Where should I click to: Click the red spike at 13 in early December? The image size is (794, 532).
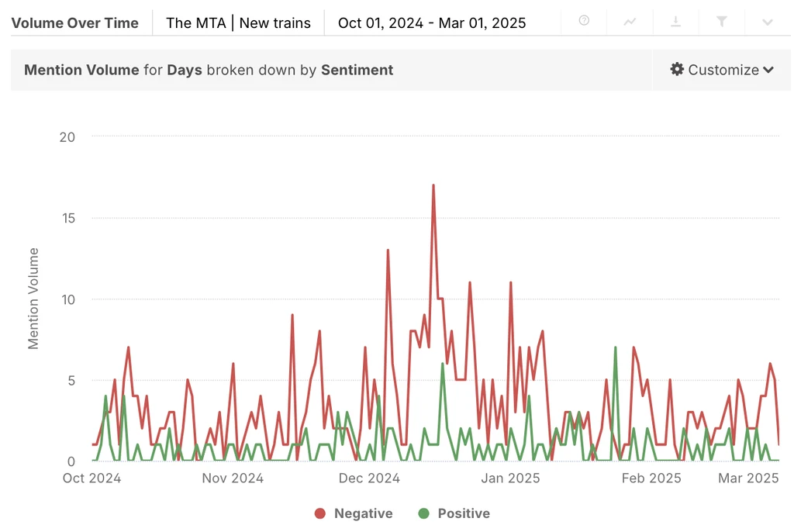coord(388,250)
